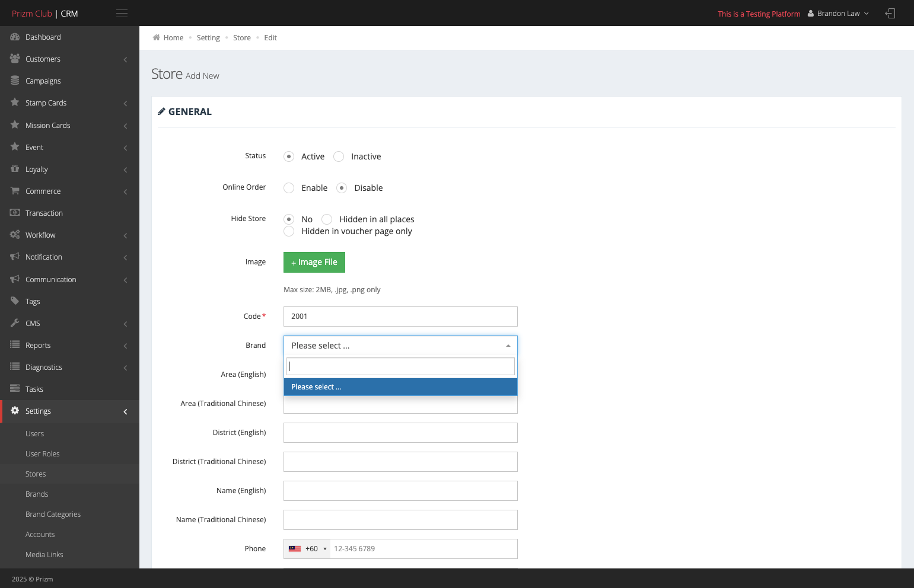Click the Dashboard gauge icon
This screenshot has height=588, width=914.
pos(15,37)
